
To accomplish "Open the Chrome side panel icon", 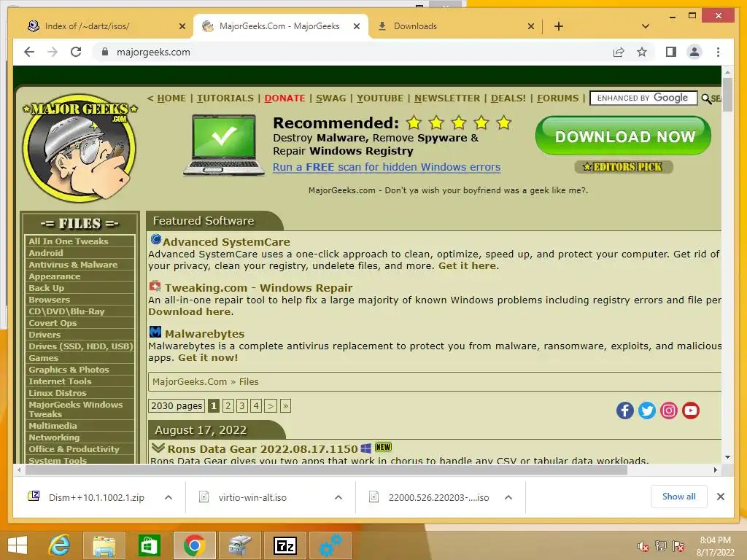I will (671, 52).
